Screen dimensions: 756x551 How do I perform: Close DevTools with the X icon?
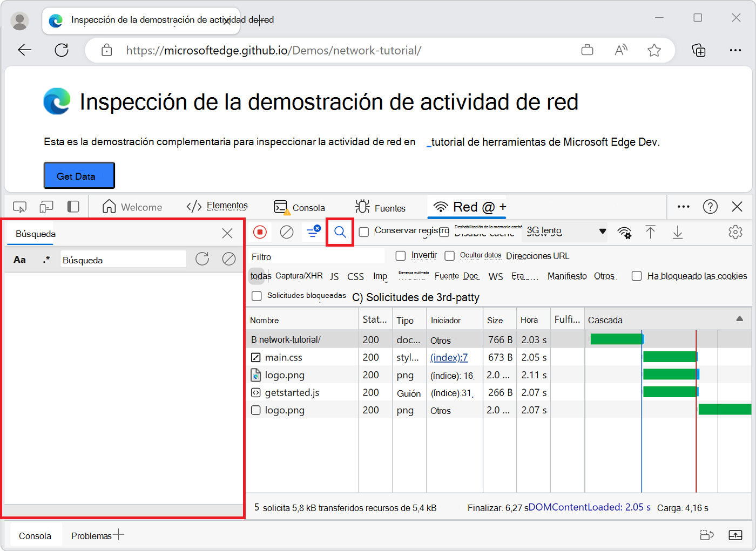[737, 207]
